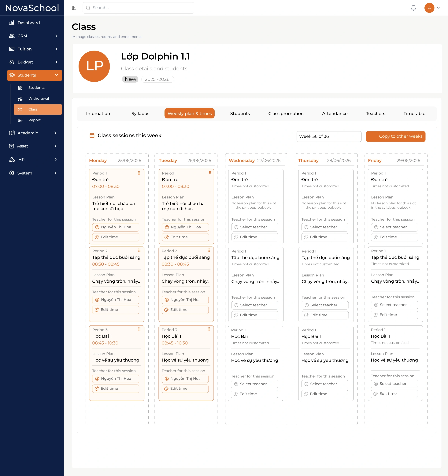Click the Wednesday column heading
This screenshot has height=476, width=448.
tap(242, 161)
